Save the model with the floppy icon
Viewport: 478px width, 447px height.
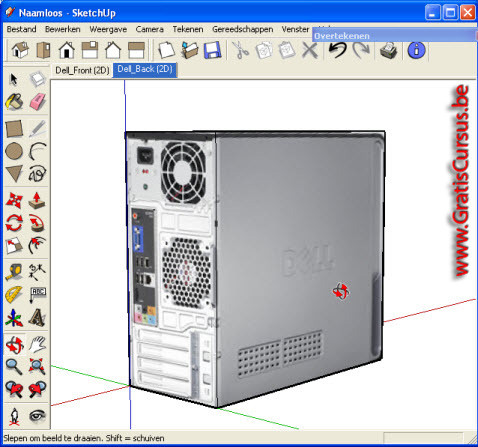point(213,50)
